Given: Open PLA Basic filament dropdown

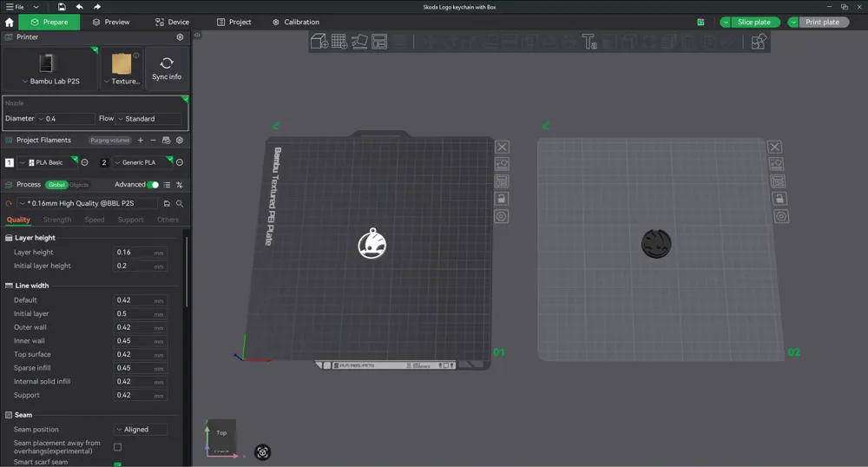Looking at the screenshot, I should coord(48,162).
